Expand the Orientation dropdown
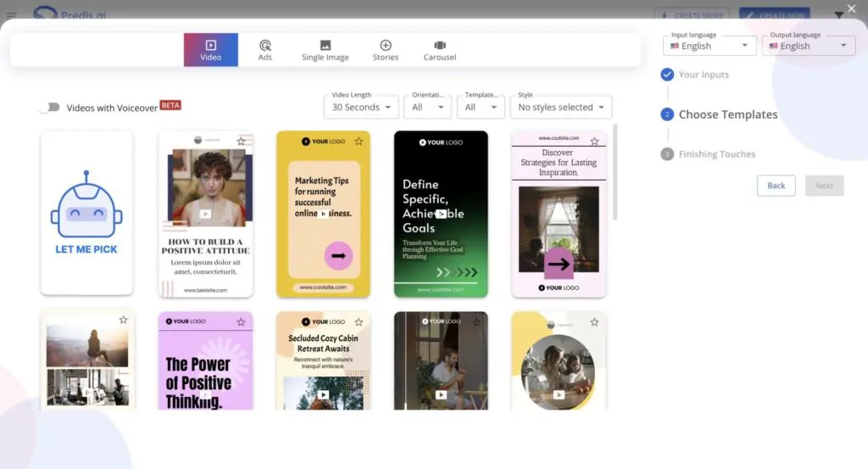 click(427, 107)
